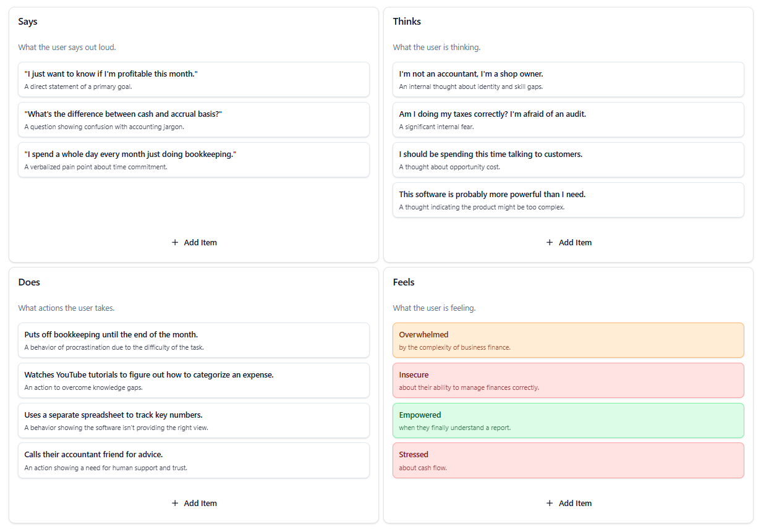Select the orange Overwhelmed feeling card

click(568, 340)
